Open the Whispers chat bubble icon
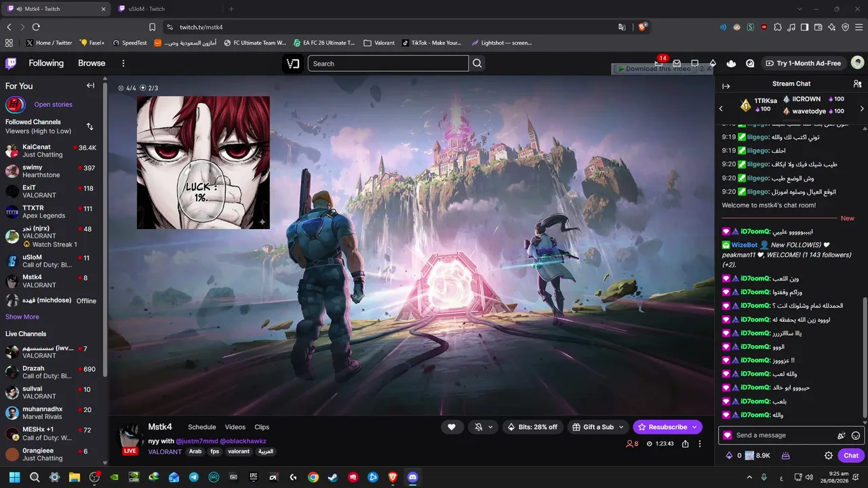 [695, 63]
